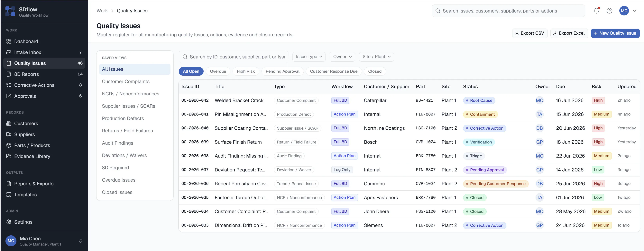Open the Site / Plant dropdown
Image resolution: width=644 pixels, height=251 pixels.
point(376,57)
